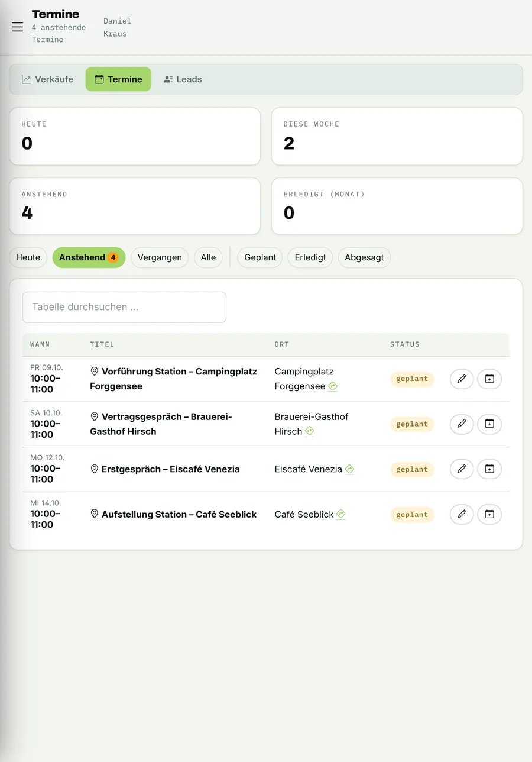Filter appointments by Heute
Viewport: 532px width, 762px height.
(x=28, y=257)
